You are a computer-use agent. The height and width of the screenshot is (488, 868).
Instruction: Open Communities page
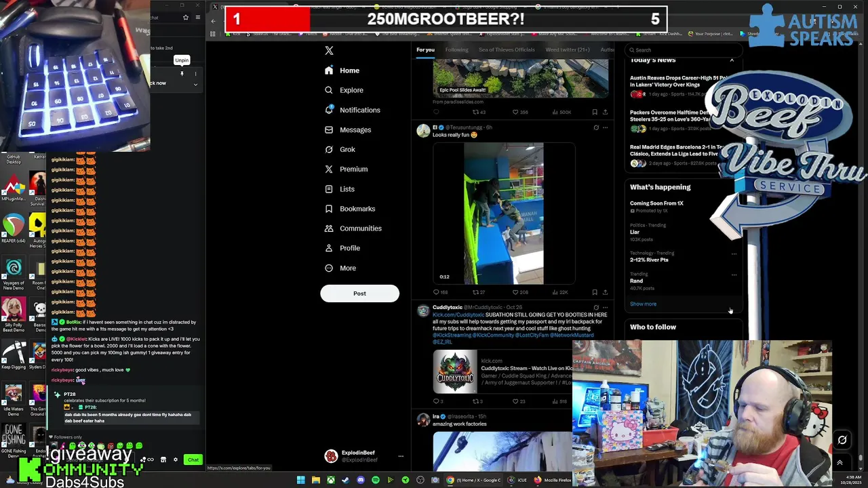tap(353, 228)
